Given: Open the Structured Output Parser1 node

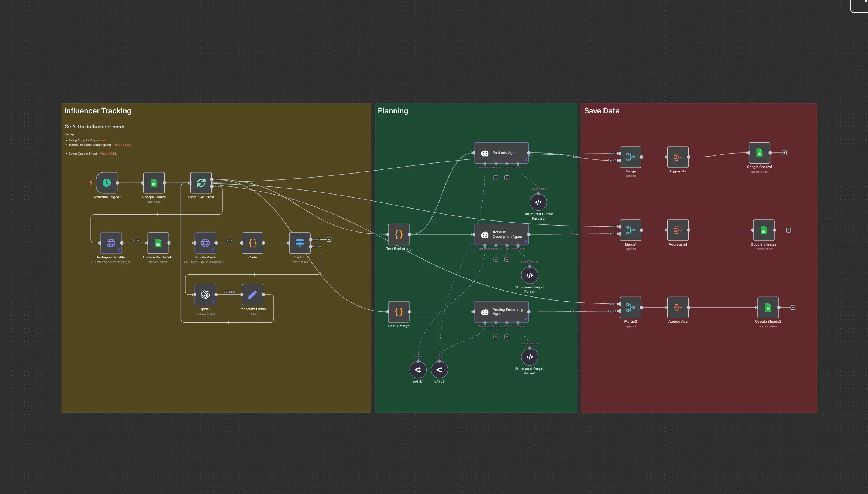Looking at the screenshot, I should [530, 357].
